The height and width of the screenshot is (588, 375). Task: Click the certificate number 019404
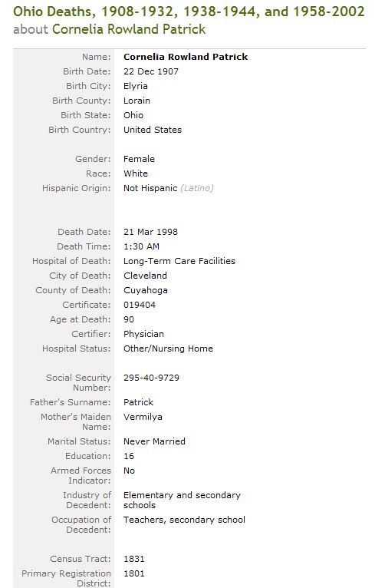click(x=140, y=305)
